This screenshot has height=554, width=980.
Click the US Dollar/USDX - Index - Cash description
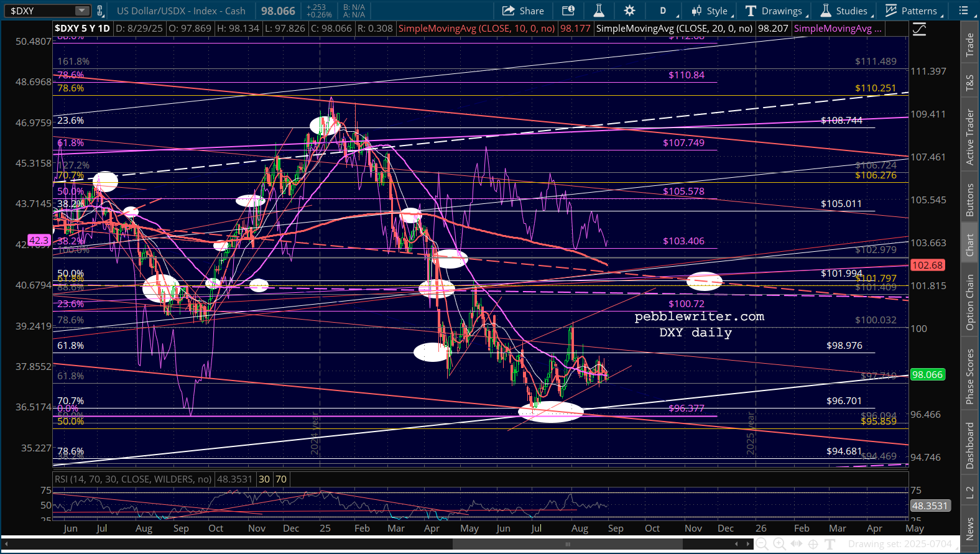tap(181, 11)
